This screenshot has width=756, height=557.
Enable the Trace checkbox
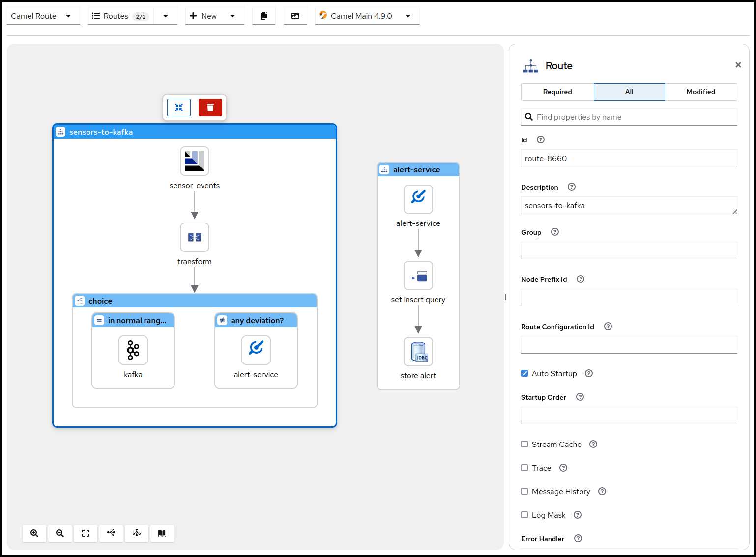pyautogui.click(x=524, y=468)
